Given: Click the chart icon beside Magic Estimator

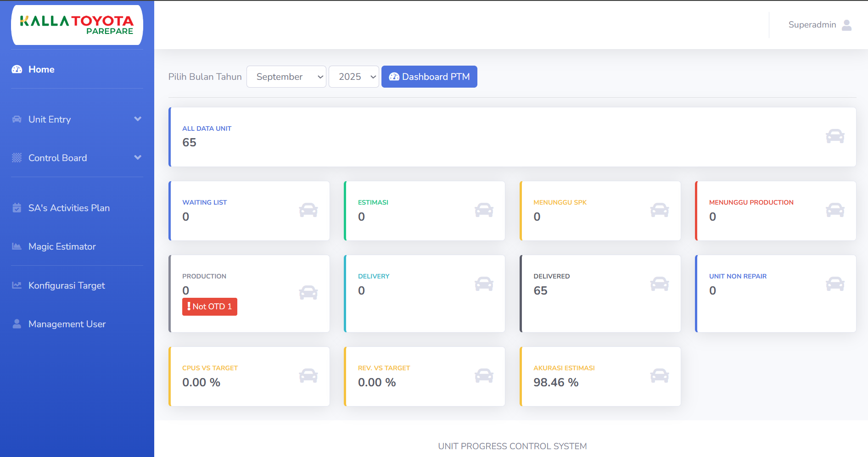Looking at the screenshot, I should pyautogui.click(x=17, y=246).
